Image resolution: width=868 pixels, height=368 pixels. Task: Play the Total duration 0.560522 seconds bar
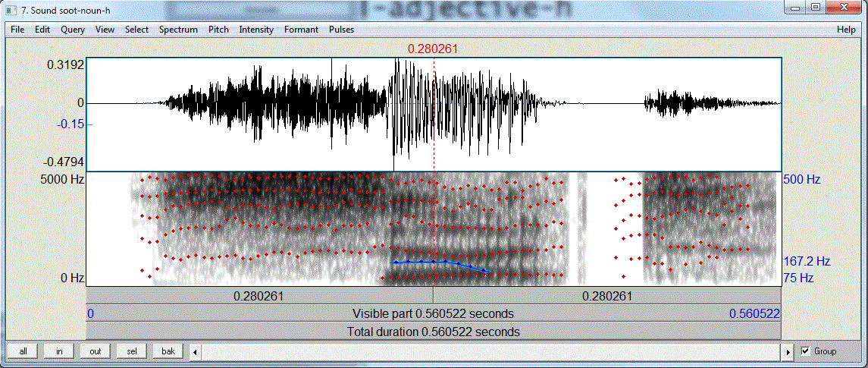(434, 332)
